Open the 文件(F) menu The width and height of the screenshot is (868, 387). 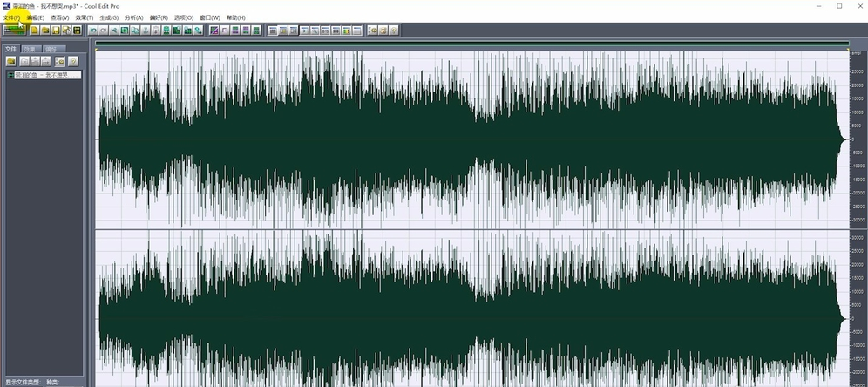11,17
